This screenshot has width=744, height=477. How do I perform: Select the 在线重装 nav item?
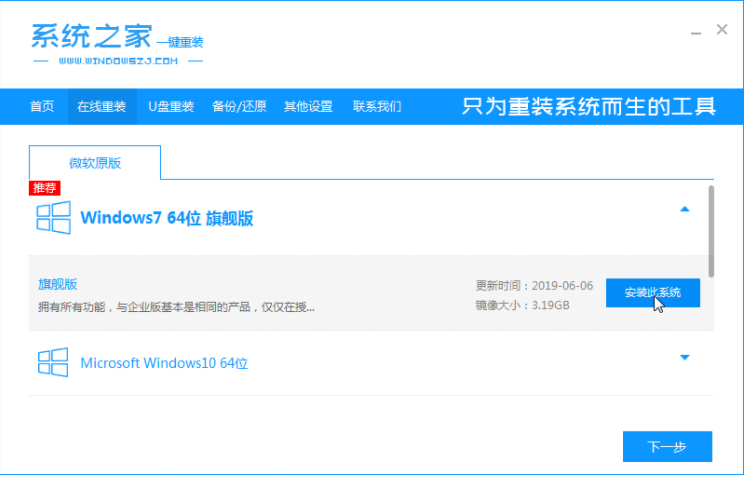click(102, 106)
